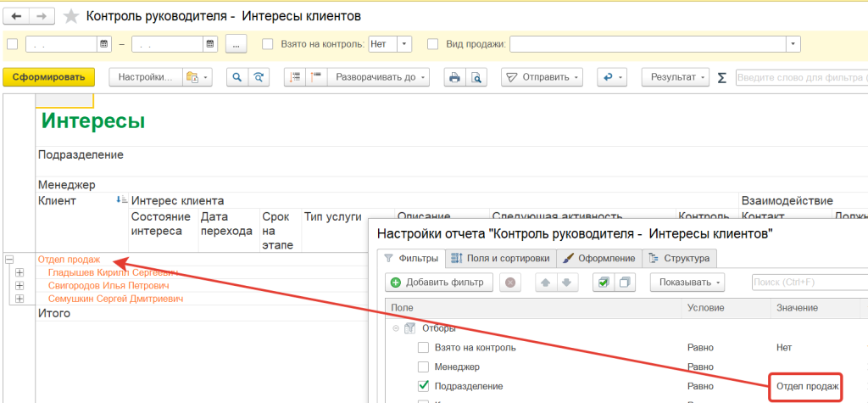Viewport: 868px width, 403px height.
Task: Uncheck 'Подразделение' filter in settings list
Action: (424, 386)
